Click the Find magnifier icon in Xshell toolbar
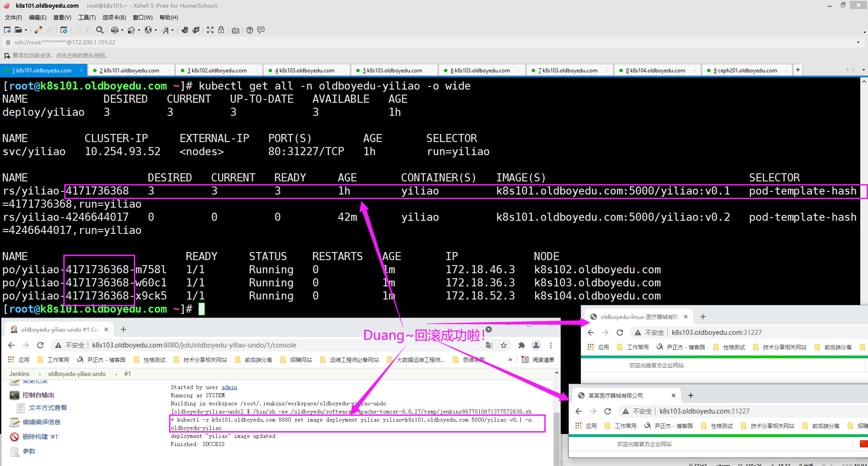 100,30
